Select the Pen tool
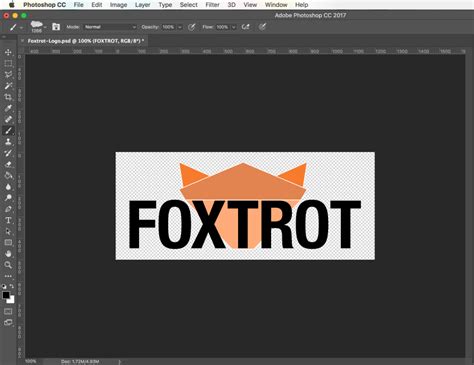Viewport: 474px width, 365px height. pos(8,209)
